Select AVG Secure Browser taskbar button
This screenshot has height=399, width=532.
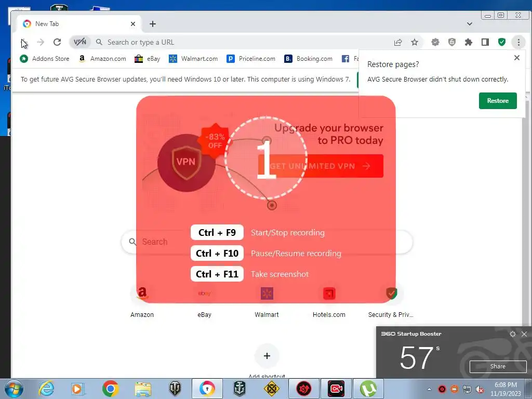tap(207, 389)
